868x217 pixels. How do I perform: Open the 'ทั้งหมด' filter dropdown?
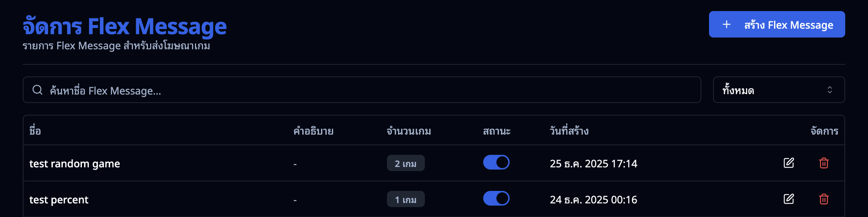point(778,90)
